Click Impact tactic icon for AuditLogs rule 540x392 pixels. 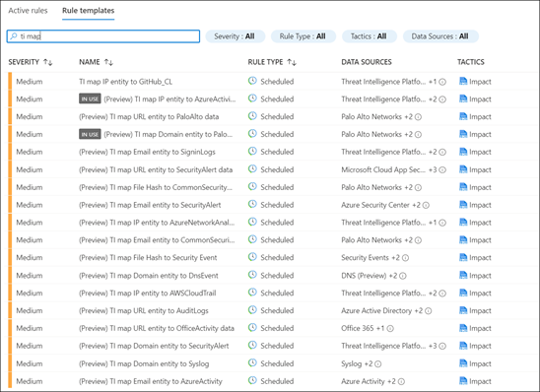click(x=463, y=310)
